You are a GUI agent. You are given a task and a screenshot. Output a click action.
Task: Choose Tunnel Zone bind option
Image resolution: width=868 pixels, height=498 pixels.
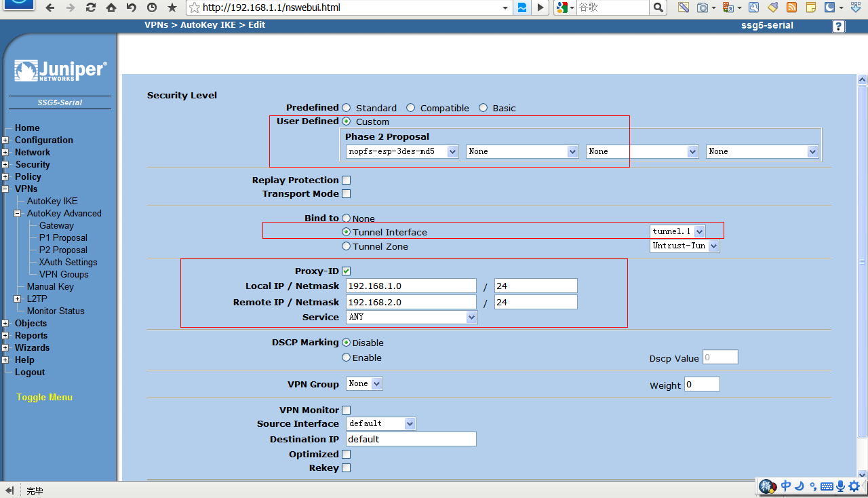click(347, 246)
